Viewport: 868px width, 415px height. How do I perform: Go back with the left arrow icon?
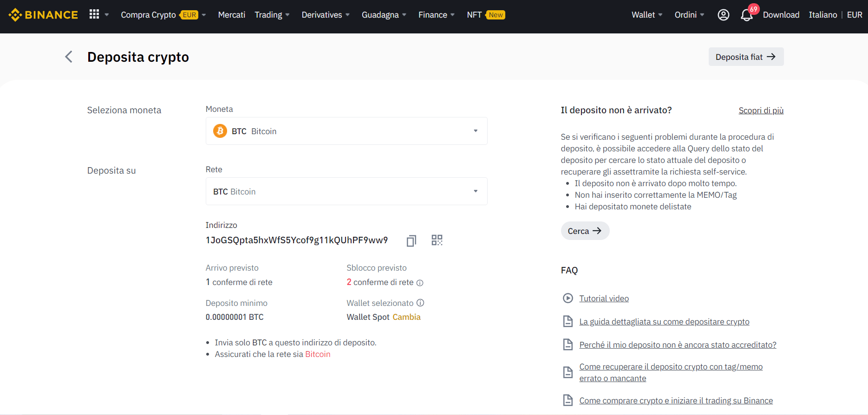tap(69, 57)
